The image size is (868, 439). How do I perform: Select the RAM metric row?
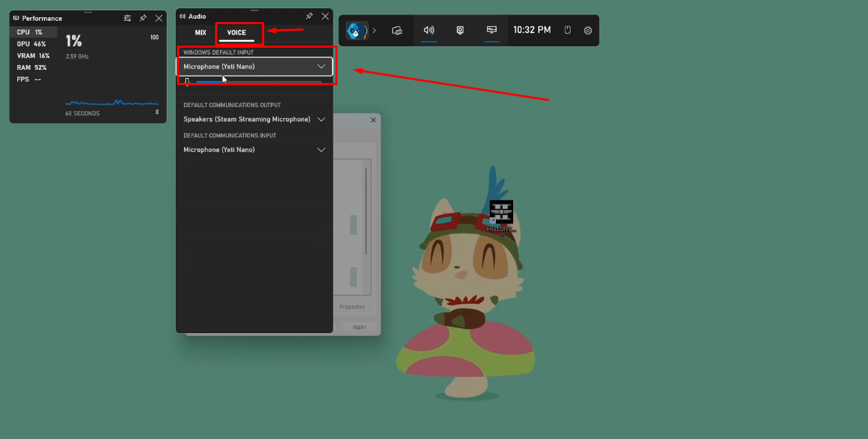click(x=33, y=68)
